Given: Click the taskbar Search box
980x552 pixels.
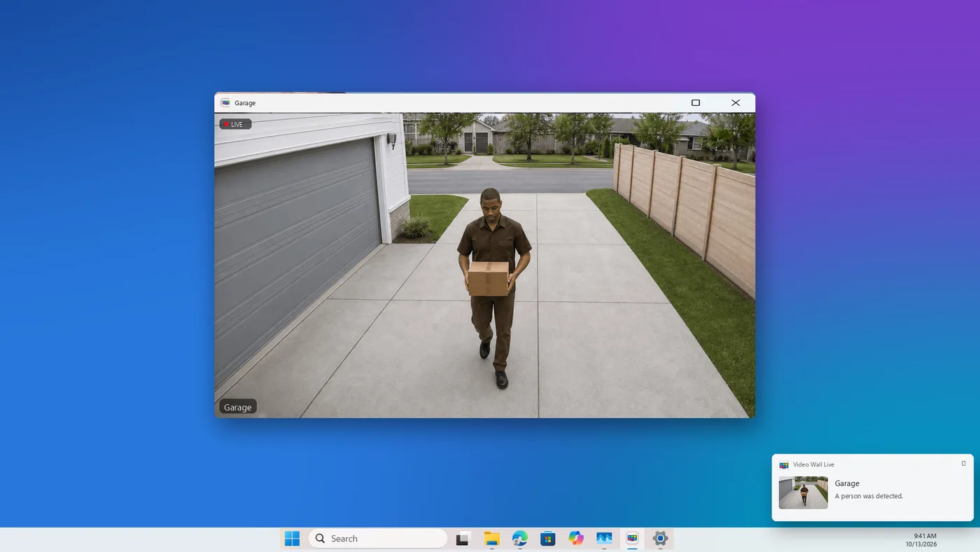Looking at the screenshot, I should [378, 539].
